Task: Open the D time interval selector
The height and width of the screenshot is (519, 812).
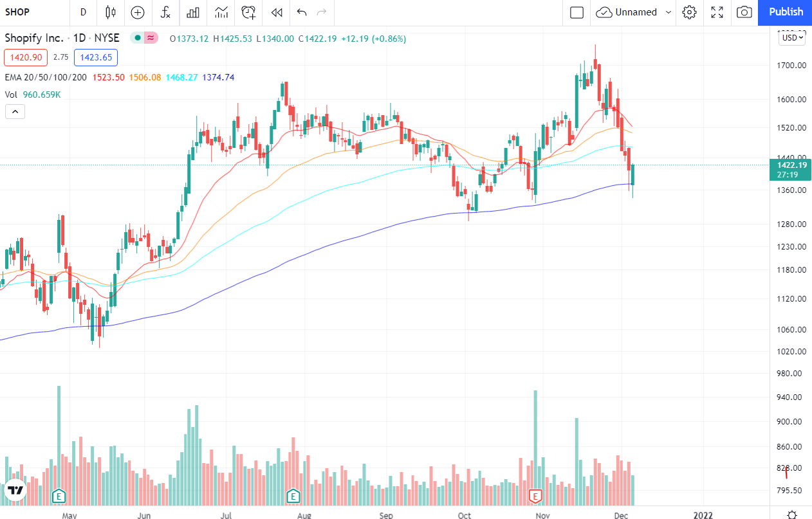Action: pyautogui.click(x=83, y=12)
